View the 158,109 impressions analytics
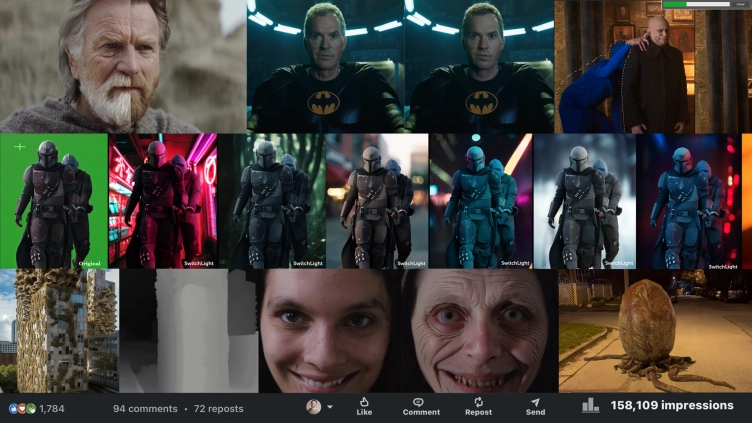The width and height of the screenshot is (752, 423). [x=674, y=406]
